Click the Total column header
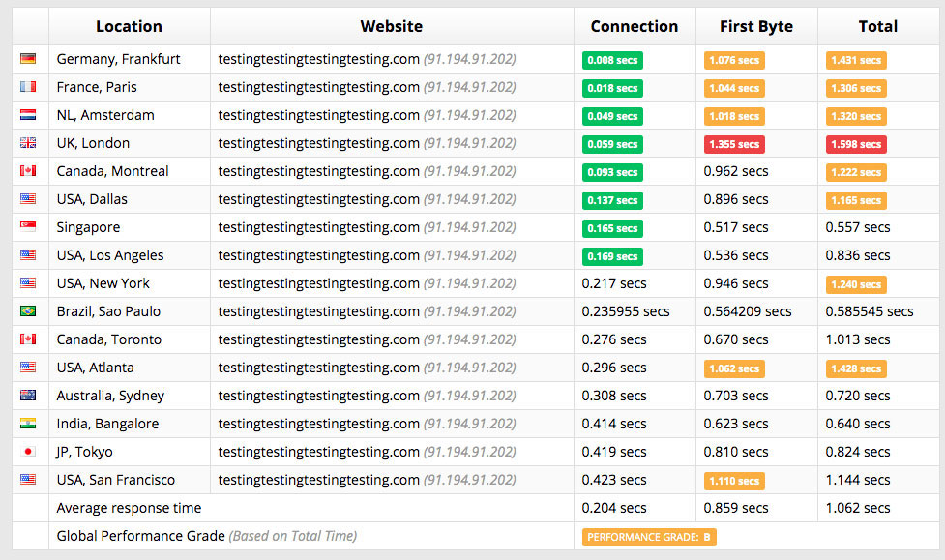The height and width of the screenshot is (560, 945). tap(878, 26)
